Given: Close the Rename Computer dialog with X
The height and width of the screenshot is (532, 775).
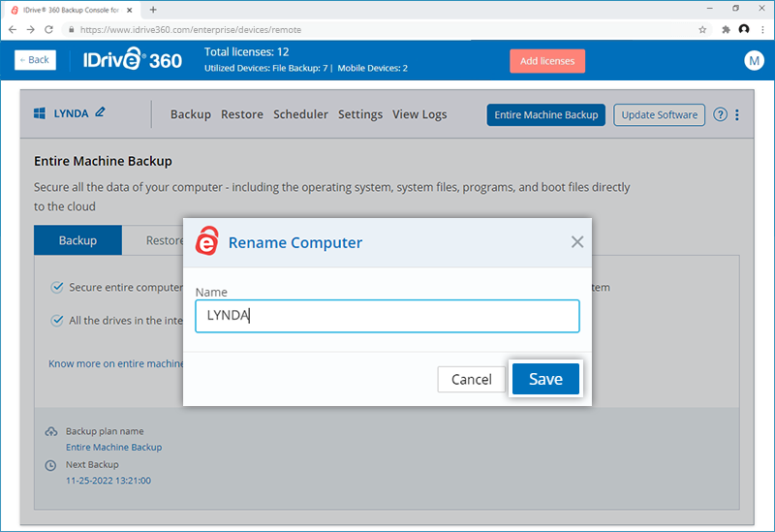Looking at the screenshot, I should pyautogui.click(x=576, y=241).
